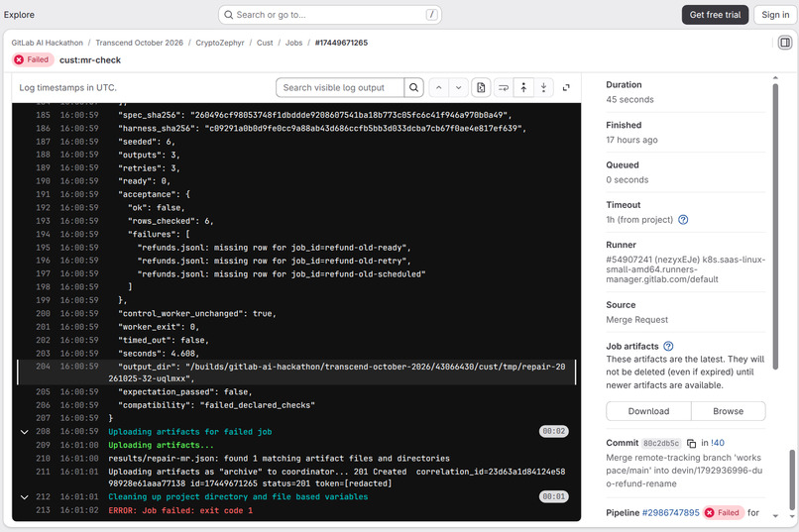Click Get free trial button
Image resolution: width=799 pixels, height=532 pixels.
(x=715, y=15)
